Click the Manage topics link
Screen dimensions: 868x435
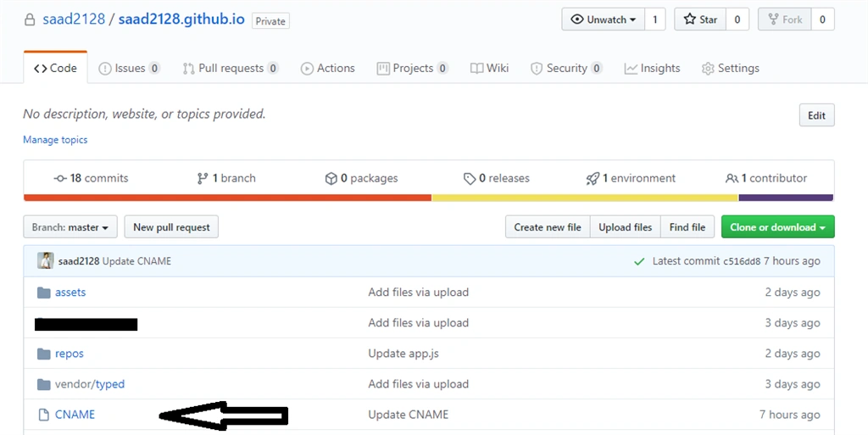(55, 139)
